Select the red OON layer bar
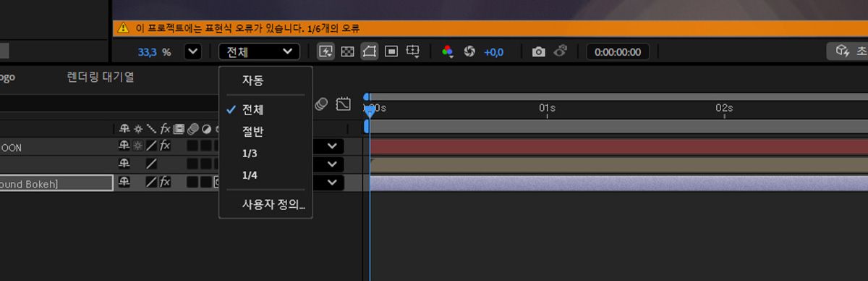868x281 pixels. (x=618, y=146)
